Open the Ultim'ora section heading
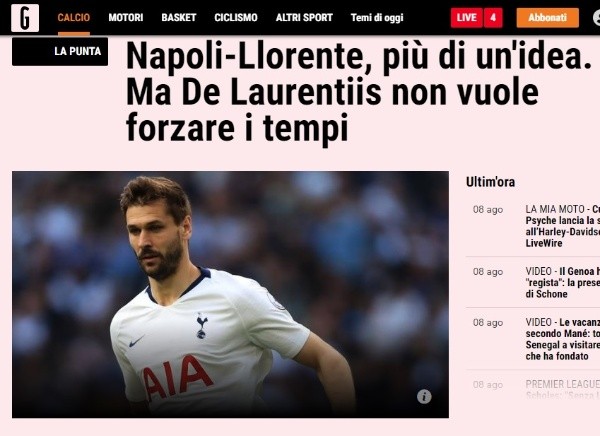The image size is (600, 436). [x=490, y=182]
